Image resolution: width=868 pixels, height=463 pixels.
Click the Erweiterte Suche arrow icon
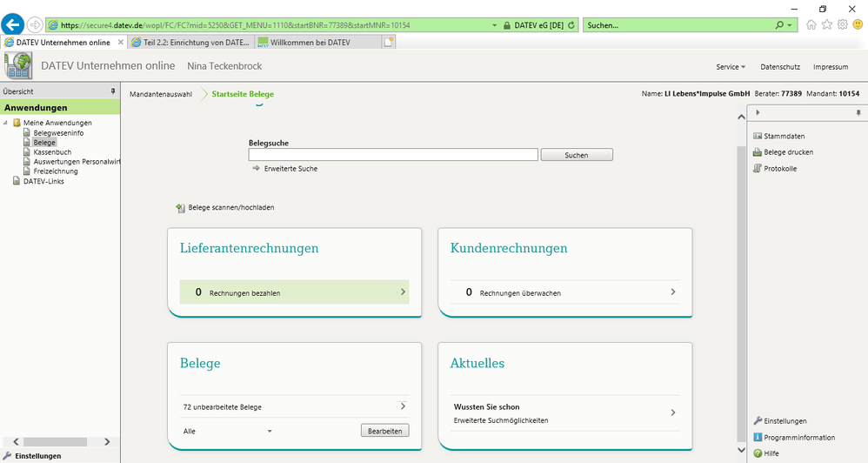point(256,168)
